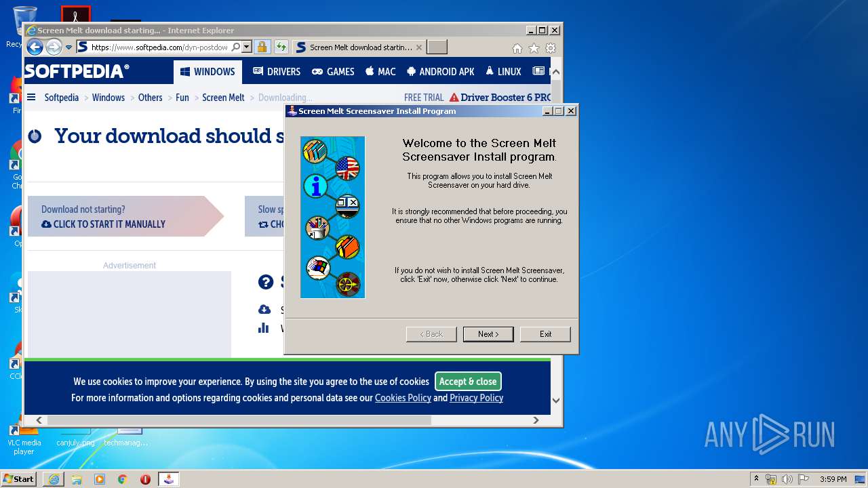Click the installer title bar icon
The image size is (868, 488).
click(292, 111)
